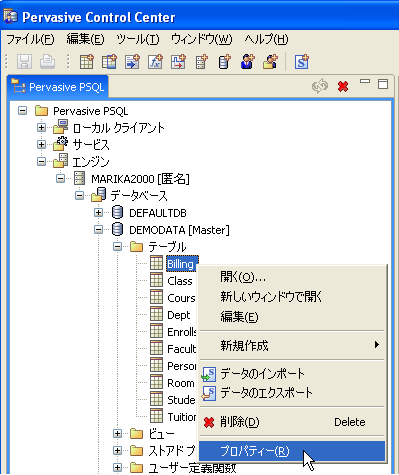
Task: Collapse the エンジン node
Action: coord(41,161)
